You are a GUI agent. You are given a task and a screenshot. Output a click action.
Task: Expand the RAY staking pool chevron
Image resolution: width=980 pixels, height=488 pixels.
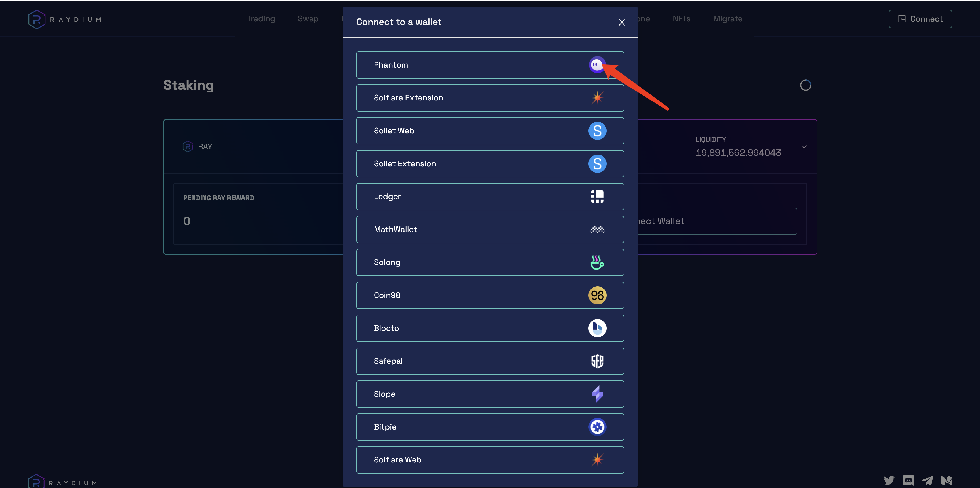pyautogui.click(x=804, y=146)
